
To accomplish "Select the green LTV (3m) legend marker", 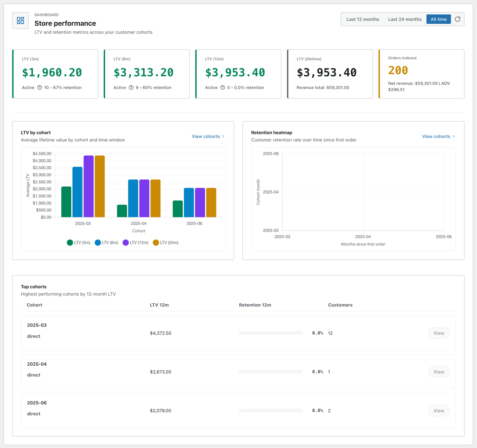I will click(x=70, y=243).
